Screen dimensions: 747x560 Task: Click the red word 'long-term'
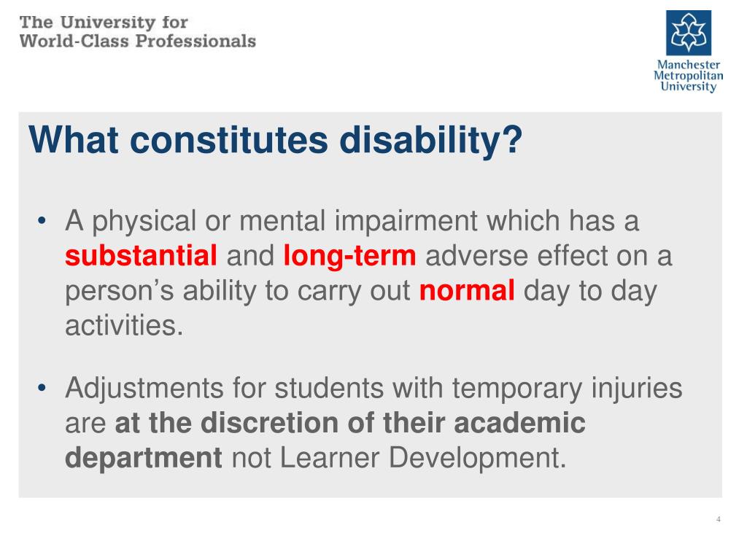(x=349, y=257)
